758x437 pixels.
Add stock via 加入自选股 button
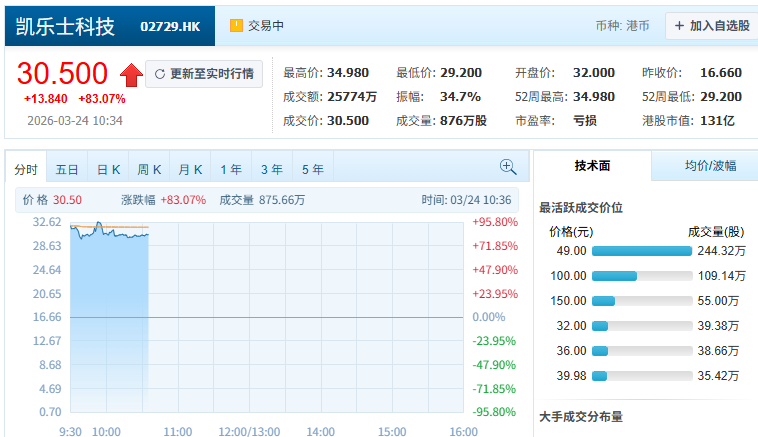[712, 26]
